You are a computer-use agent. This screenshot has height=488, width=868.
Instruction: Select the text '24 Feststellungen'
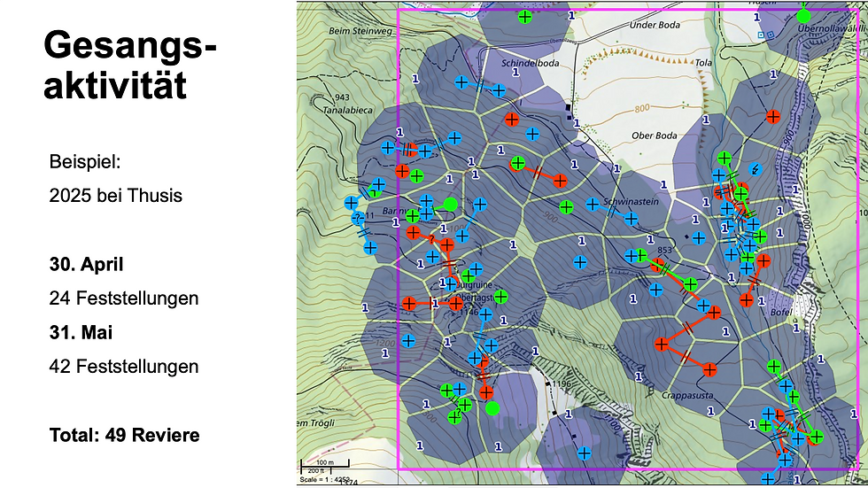coord(123,298)
